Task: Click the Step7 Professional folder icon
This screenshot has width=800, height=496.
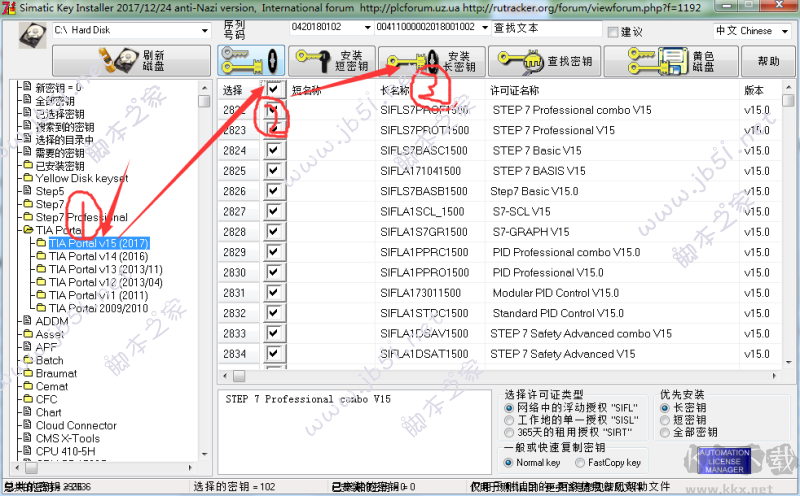Action: point(28,217)
